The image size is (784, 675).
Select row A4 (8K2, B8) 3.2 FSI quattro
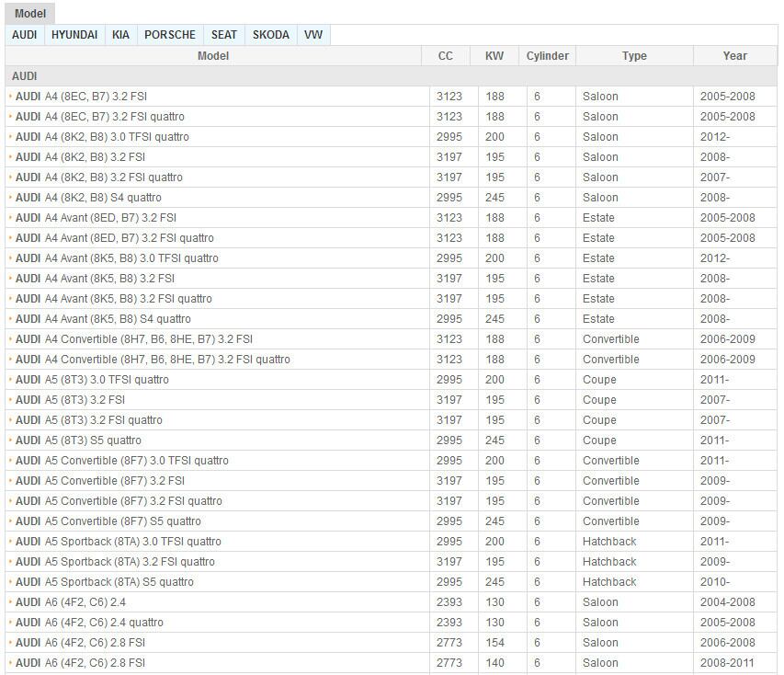point(391,177)
